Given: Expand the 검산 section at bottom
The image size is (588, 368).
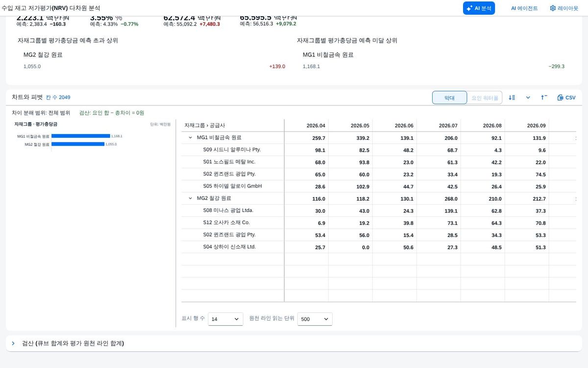Looking at the screenshot, I should point(13,343).
